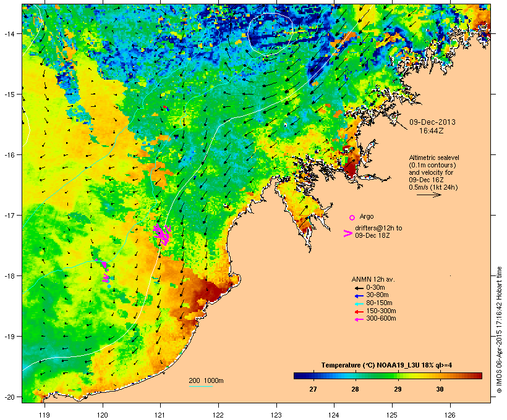The width and height of the screenshot is (507, 420).
Task: Click the IMOS copyright timestamp text
Action: click(499, 330)
